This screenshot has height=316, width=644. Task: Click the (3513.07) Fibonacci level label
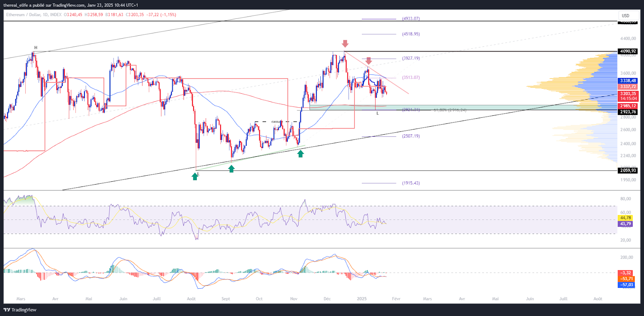[411, 78]
